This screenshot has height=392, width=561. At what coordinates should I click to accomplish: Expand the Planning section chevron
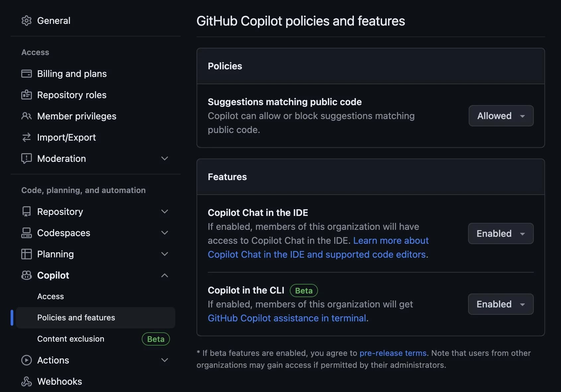point(165,254)
